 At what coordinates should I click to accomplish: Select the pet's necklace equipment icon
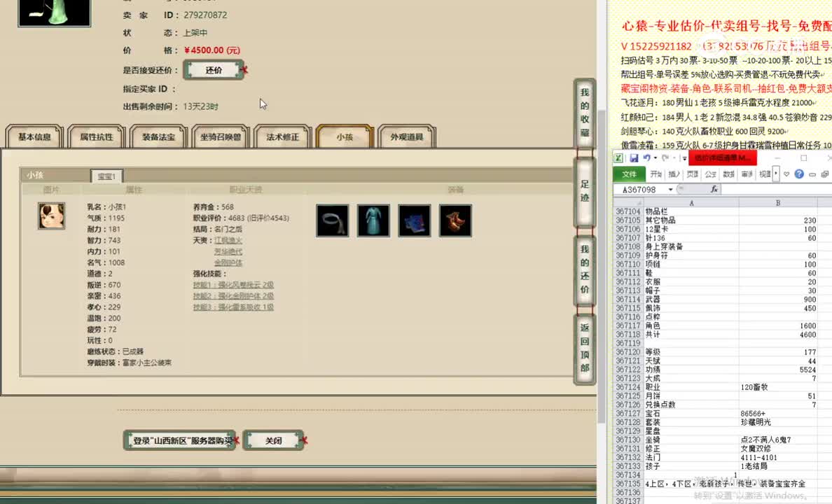[332, 220]
